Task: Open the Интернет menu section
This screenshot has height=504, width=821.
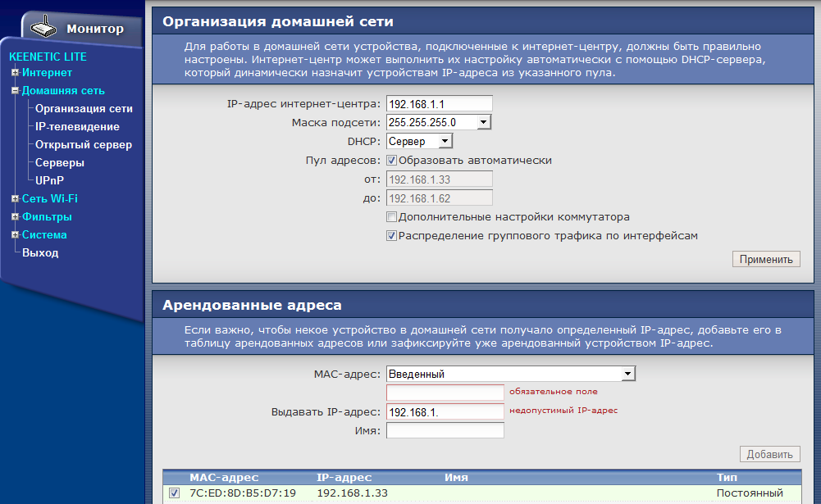Action: [47, 73]
